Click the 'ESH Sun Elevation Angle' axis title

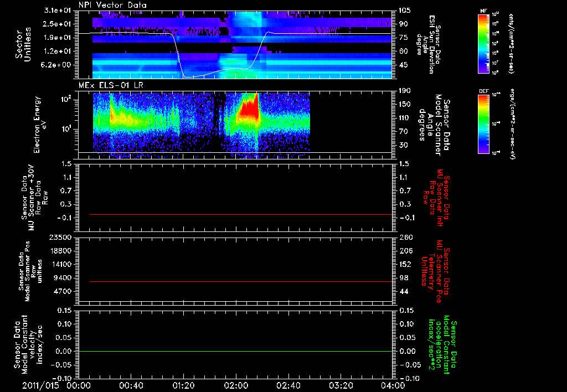click(429, 44)
